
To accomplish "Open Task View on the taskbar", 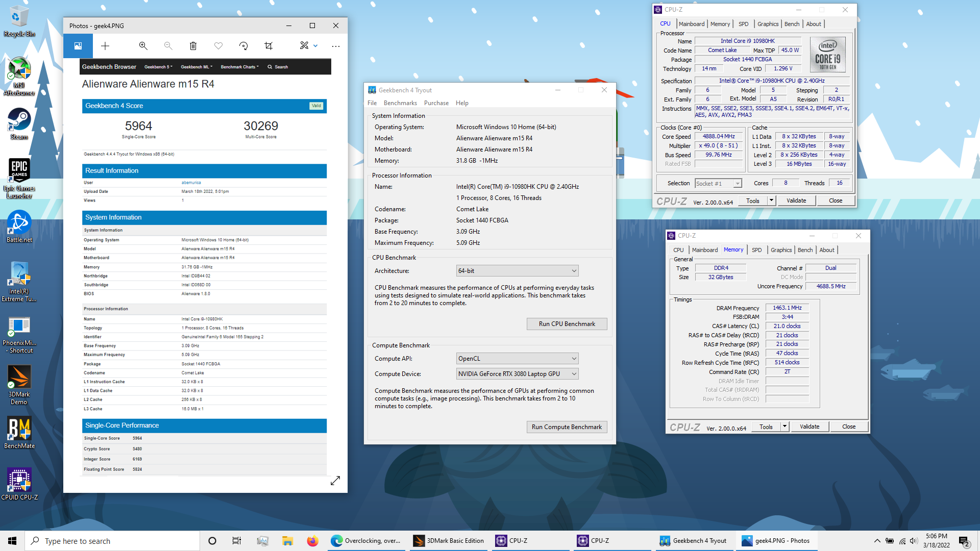I will pos(236,541).
